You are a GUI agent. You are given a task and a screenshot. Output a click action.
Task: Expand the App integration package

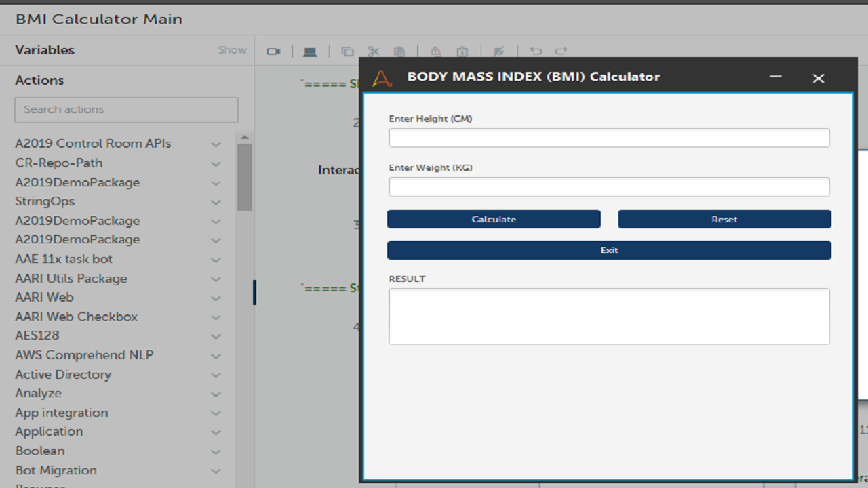coord(216,413)
